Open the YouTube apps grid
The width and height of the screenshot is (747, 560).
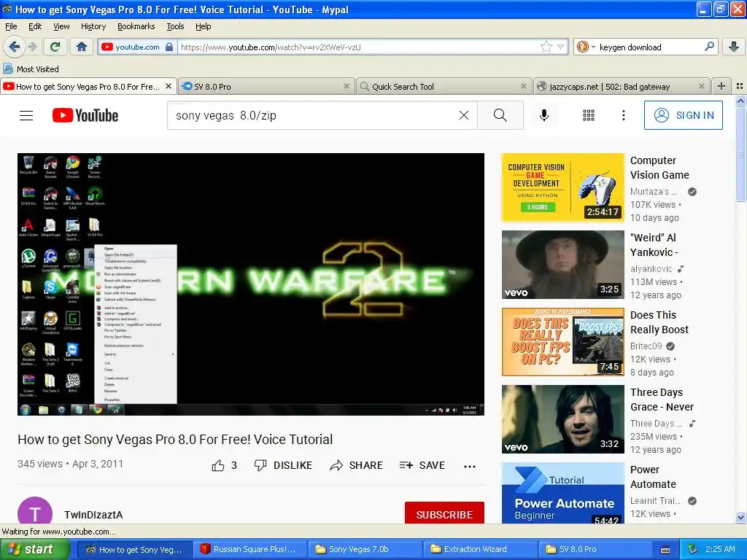pos(589,115)
